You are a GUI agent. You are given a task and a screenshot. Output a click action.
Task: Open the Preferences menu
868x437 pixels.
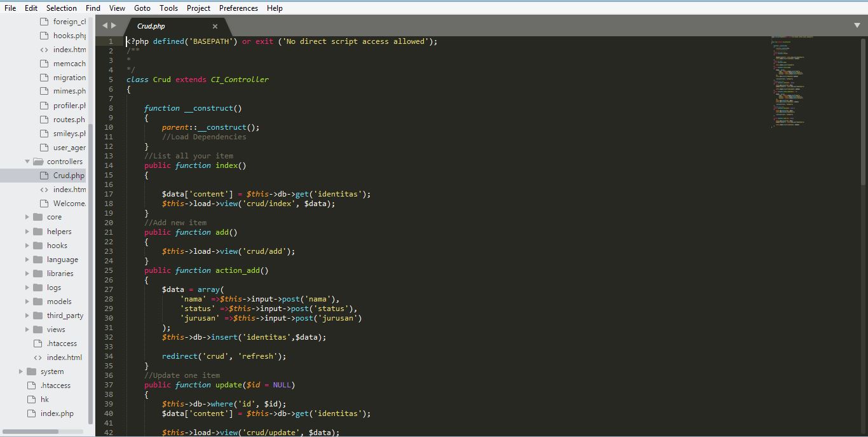coord(238,8)
